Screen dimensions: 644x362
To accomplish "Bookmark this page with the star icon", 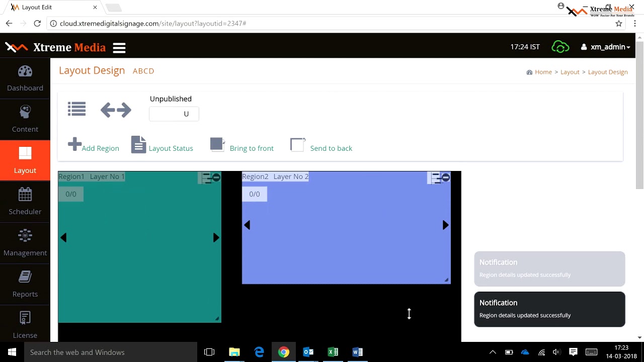I will click(x=619, y=24).
